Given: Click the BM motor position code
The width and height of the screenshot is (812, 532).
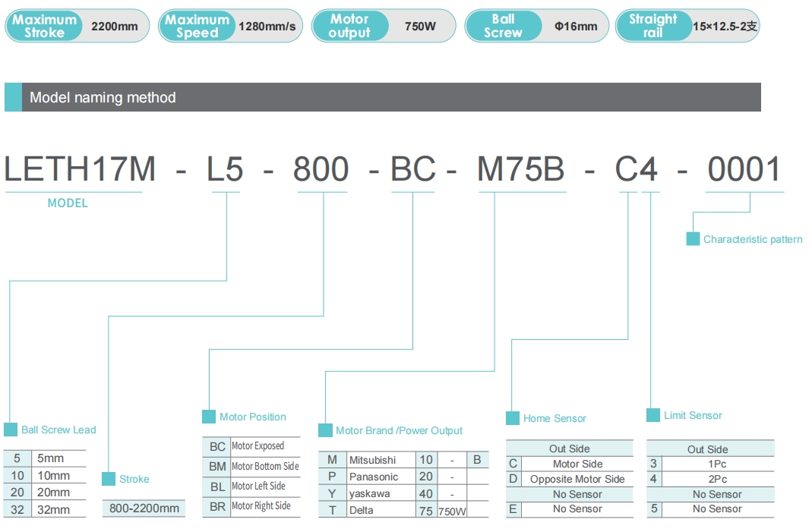Looking at the screenshot, I should (x=217, y=466).
